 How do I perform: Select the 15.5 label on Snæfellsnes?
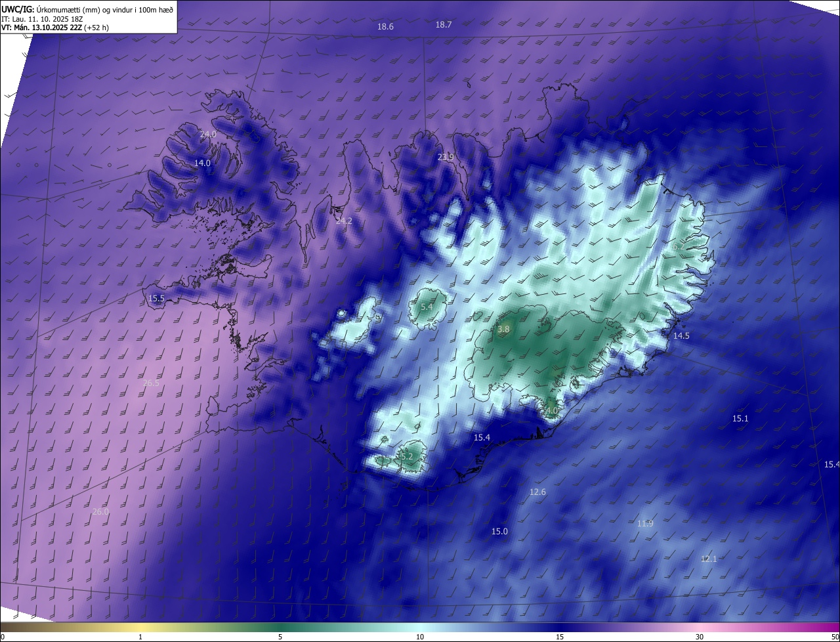point(156,298)
